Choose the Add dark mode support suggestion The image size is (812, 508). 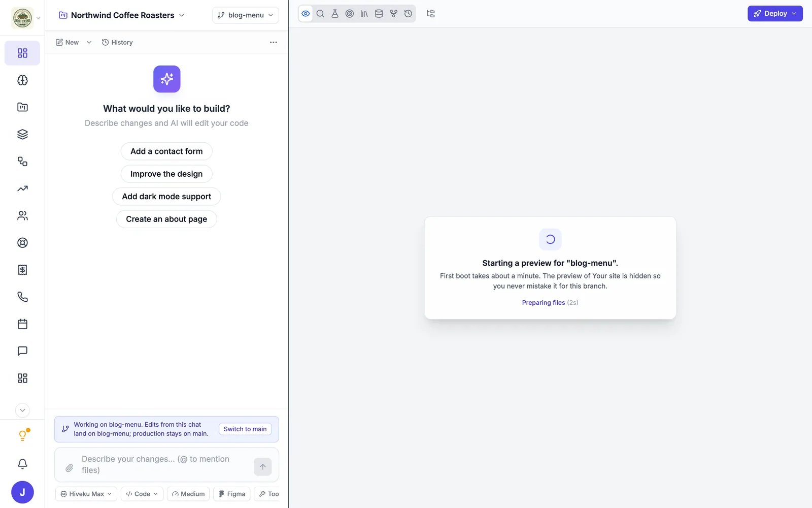pos(166,197)
